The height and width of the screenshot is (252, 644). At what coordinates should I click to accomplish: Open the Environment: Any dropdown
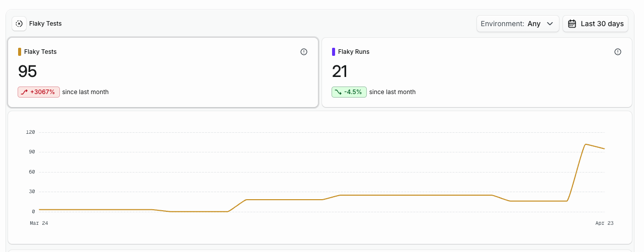518,24
